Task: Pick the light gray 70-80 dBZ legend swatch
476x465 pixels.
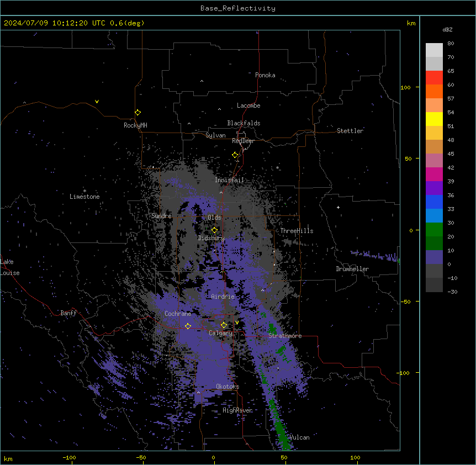Action: tap(434, 50)
